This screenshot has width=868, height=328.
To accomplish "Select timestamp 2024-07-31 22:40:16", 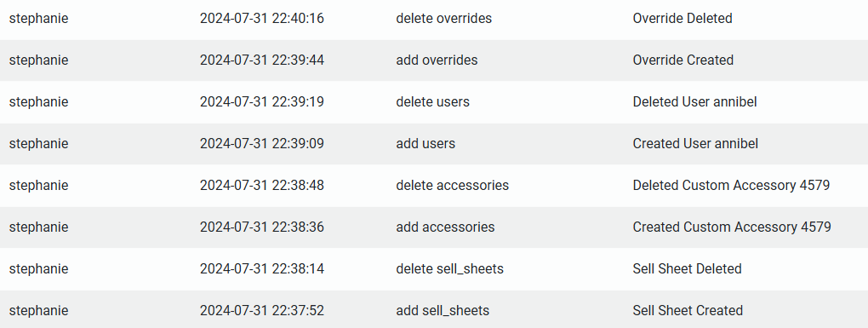I will tap(262, 18).
